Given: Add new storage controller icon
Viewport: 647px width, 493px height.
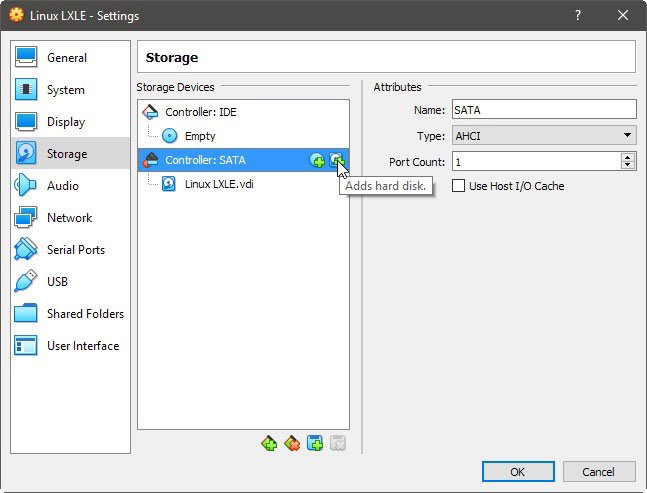Looking at the screenshot, I should [269, 444].
